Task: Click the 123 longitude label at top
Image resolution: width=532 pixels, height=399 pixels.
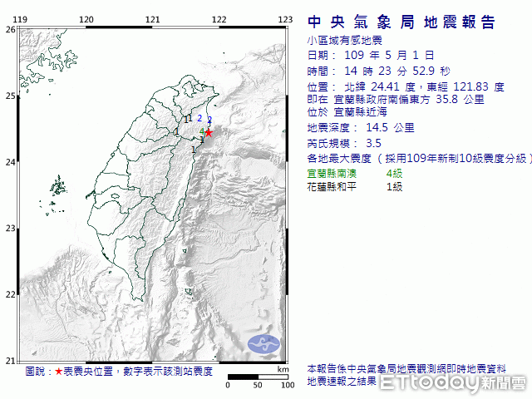Action: pos(284,18)
